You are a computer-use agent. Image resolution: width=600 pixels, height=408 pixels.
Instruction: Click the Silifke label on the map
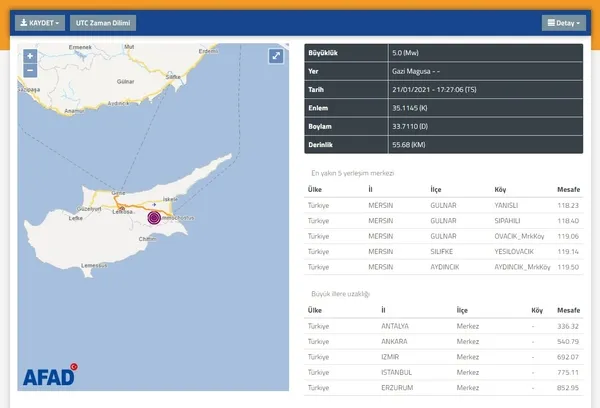coord(173,76)
